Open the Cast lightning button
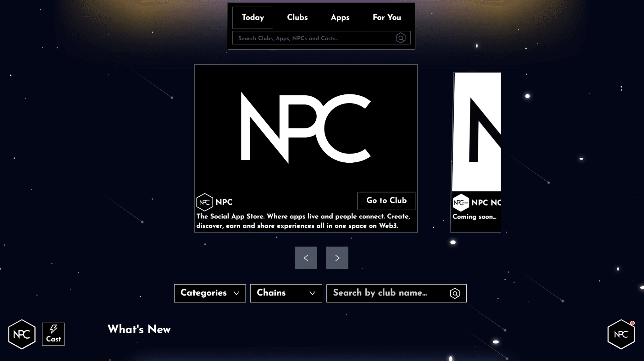This screenshot has width=644, height=361. (x=53, y=334)
